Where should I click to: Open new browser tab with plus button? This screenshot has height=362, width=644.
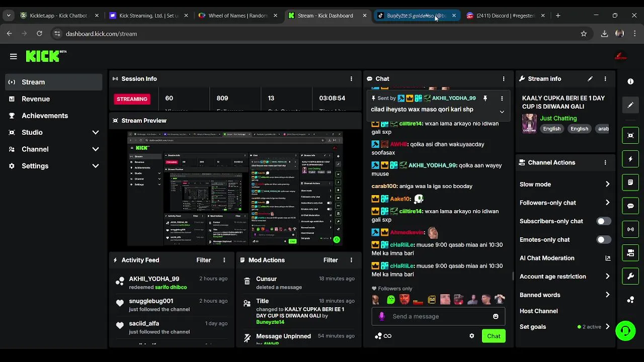pos(558,16)
